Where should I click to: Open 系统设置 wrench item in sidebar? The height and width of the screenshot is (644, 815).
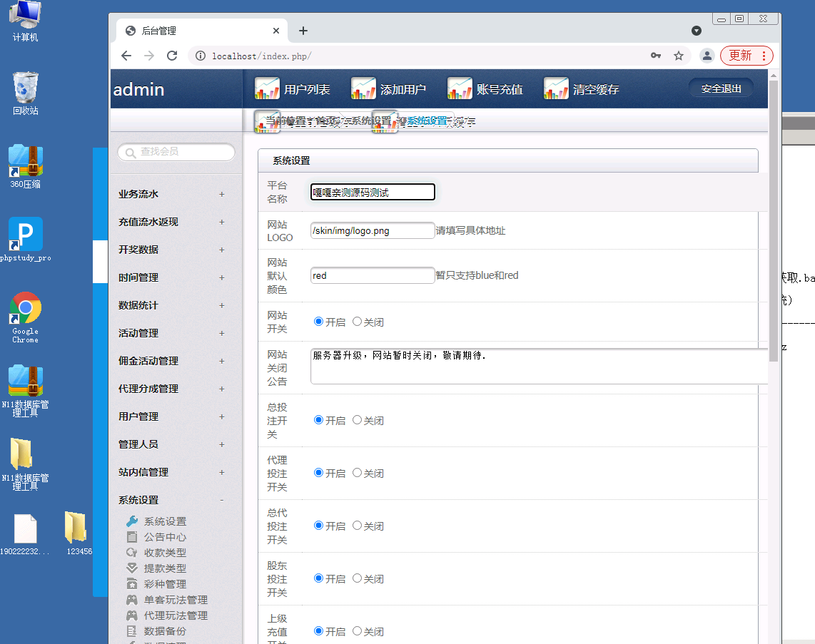click(164, 521)
